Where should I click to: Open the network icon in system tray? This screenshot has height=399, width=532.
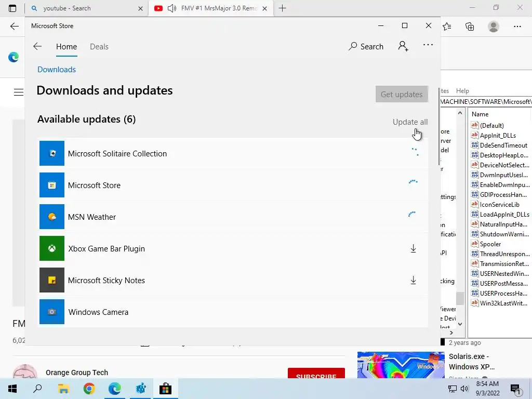453,389
